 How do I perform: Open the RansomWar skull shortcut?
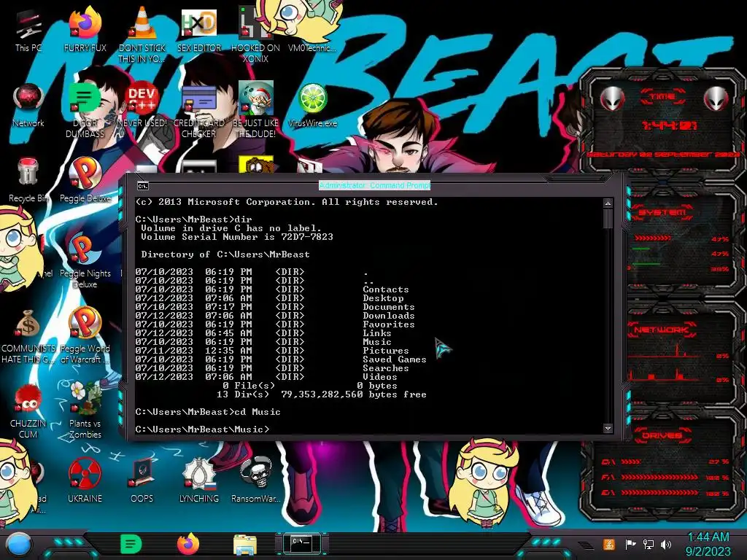pos(255,480)
